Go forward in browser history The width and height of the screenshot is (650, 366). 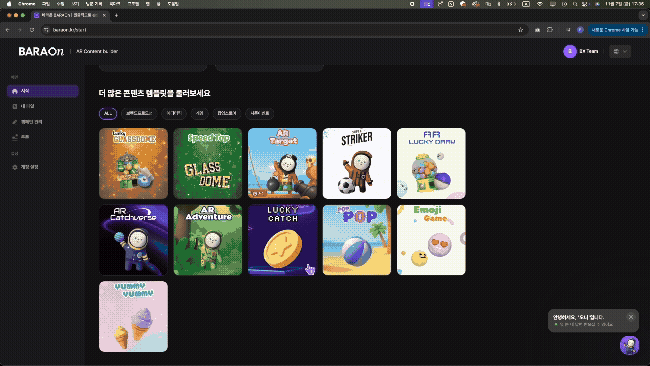click(19, 30)
